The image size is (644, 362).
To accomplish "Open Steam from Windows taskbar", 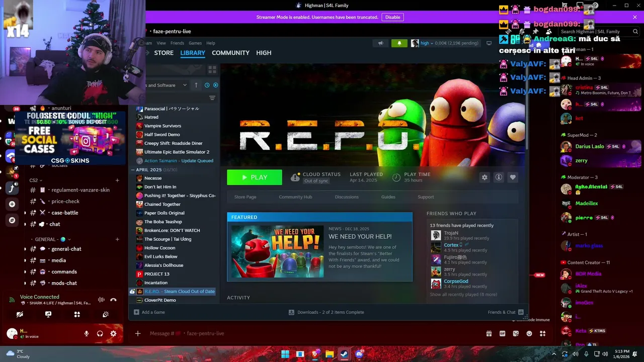I will (x=344, y=354).
